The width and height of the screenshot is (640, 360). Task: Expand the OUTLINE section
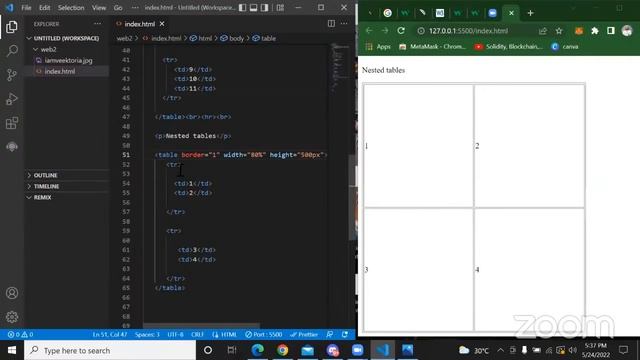coord(45,175)
